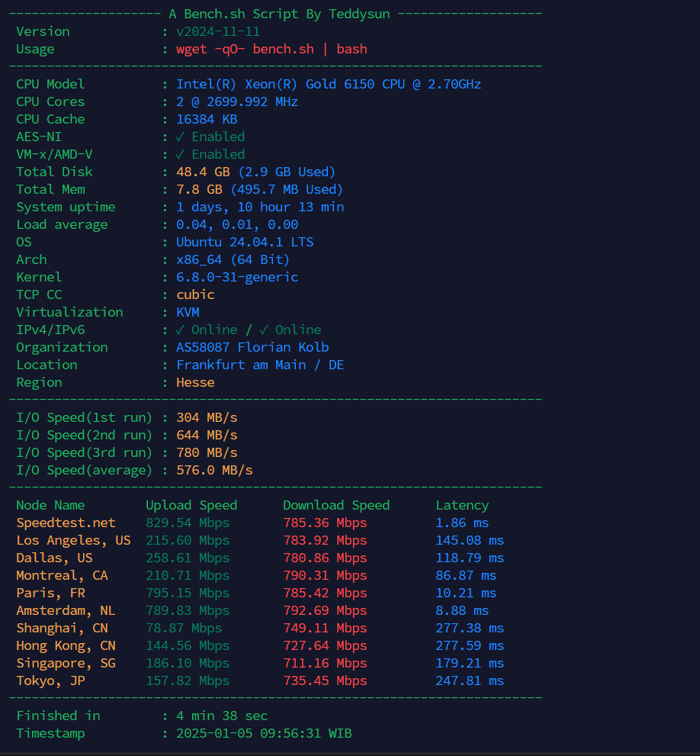Click the Singapore, SG latency value
700x756 pixels.
tap(469, 663)
